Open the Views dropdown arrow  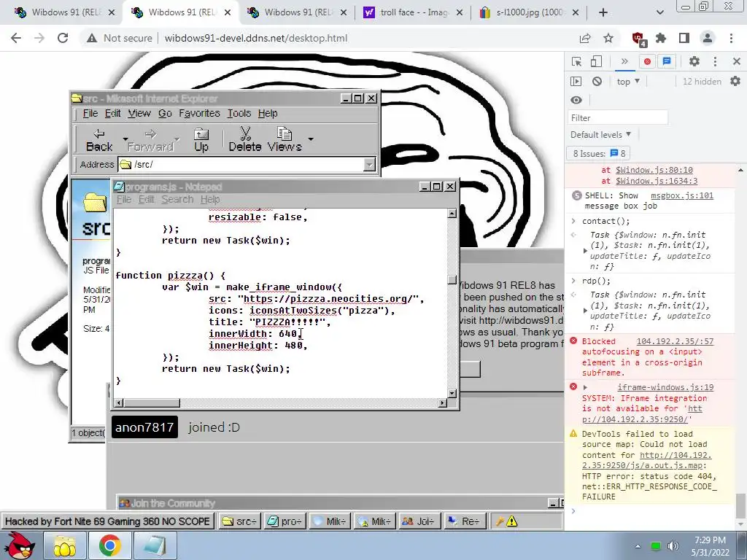(311, 139)
